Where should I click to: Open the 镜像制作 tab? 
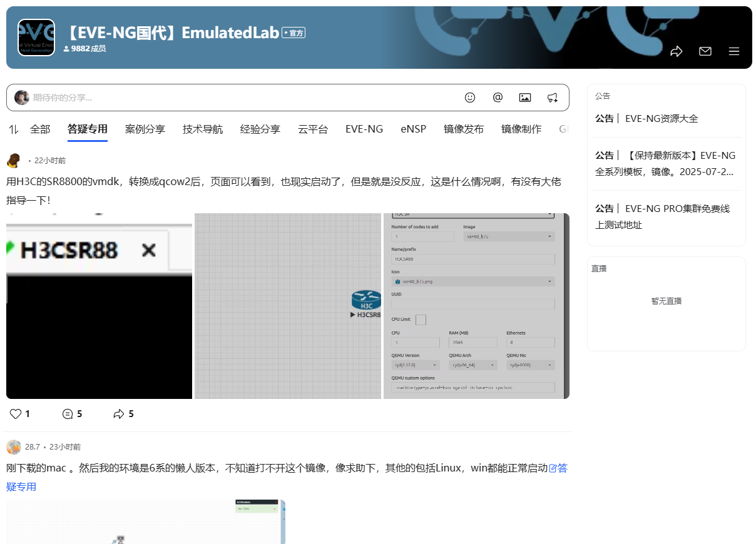(x=521, y=129)
